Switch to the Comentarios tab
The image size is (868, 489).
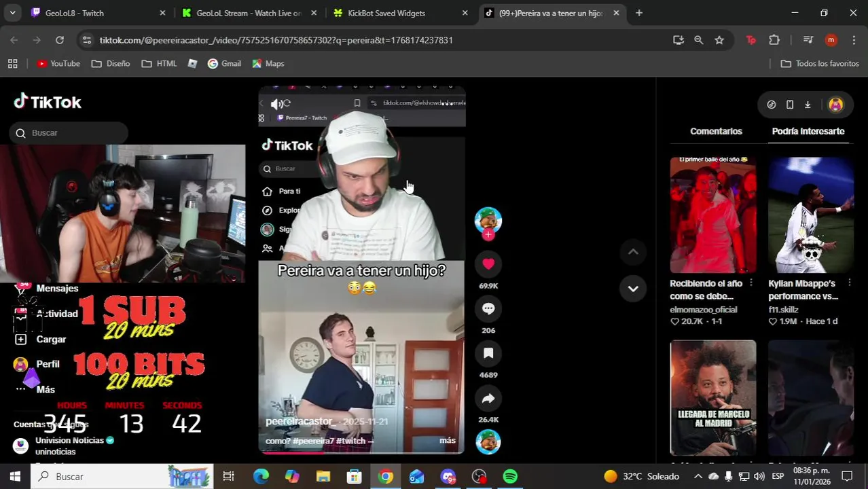[x=716, y=131]
